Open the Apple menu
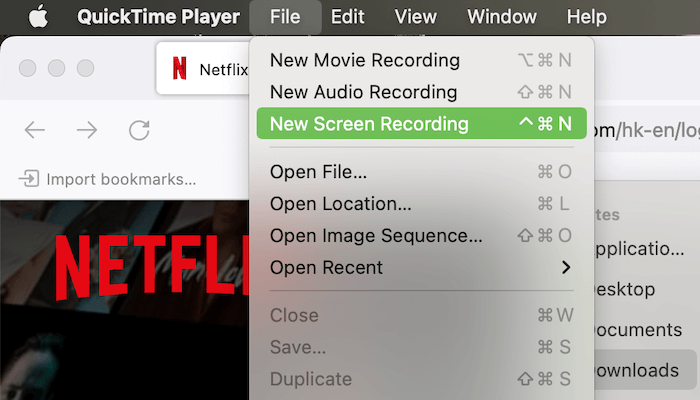 tap(37, 16)
